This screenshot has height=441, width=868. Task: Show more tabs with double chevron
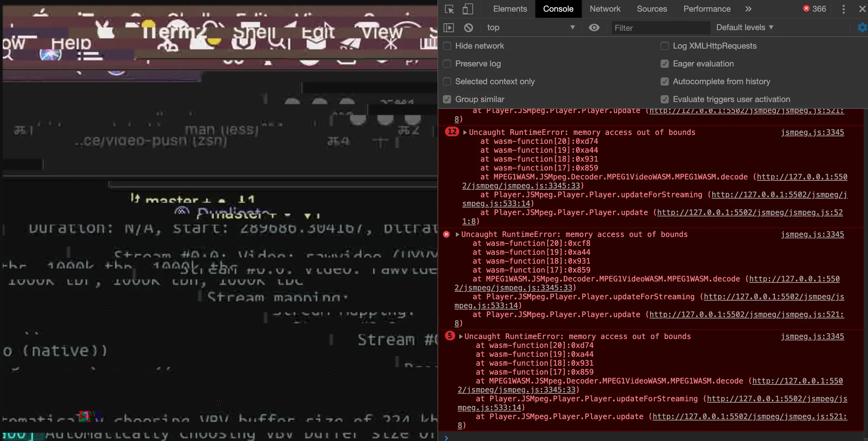point(748,9)
